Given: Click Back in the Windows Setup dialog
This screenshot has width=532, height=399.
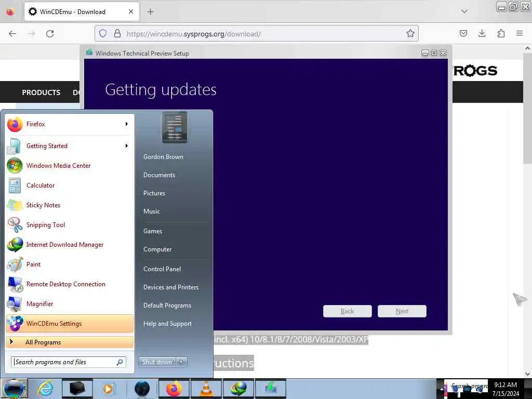Looking at the screenshot, I should (x=347, y=311).
